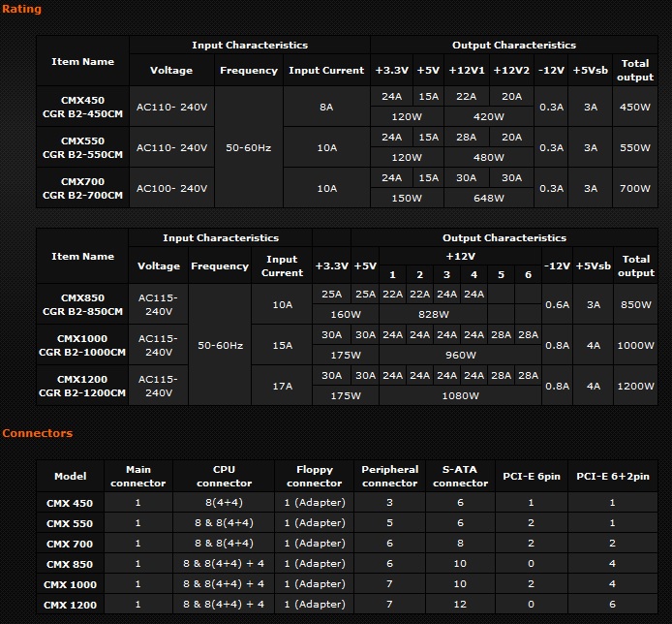
Task: Click the Input Current header in the second table
Action: click(282, 265)
